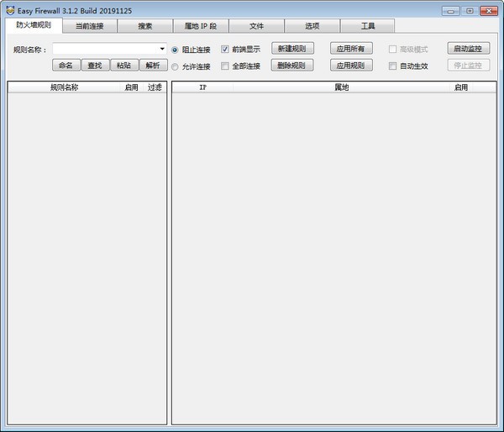The image size is (504, 432).
Task: Click the 解析 button
Action: pos(154,66)
